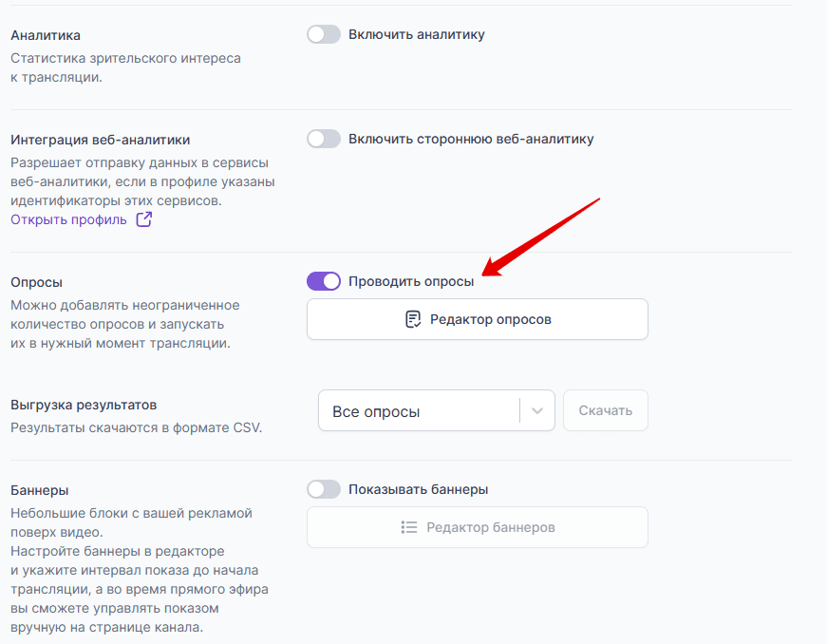Click the poll checklist icon in Редактор опросов
Viewport: 827px width, 644px height.
pyautogui.click(x=413, y=319)
